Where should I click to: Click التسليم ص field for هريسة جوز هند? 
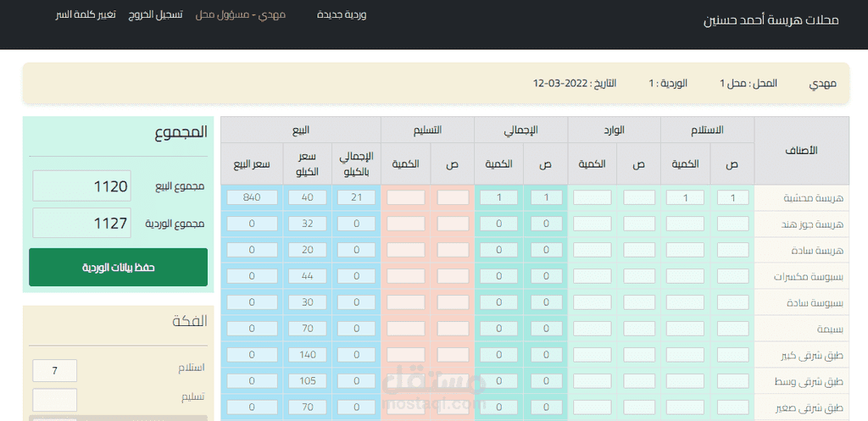tap(453, 224)
